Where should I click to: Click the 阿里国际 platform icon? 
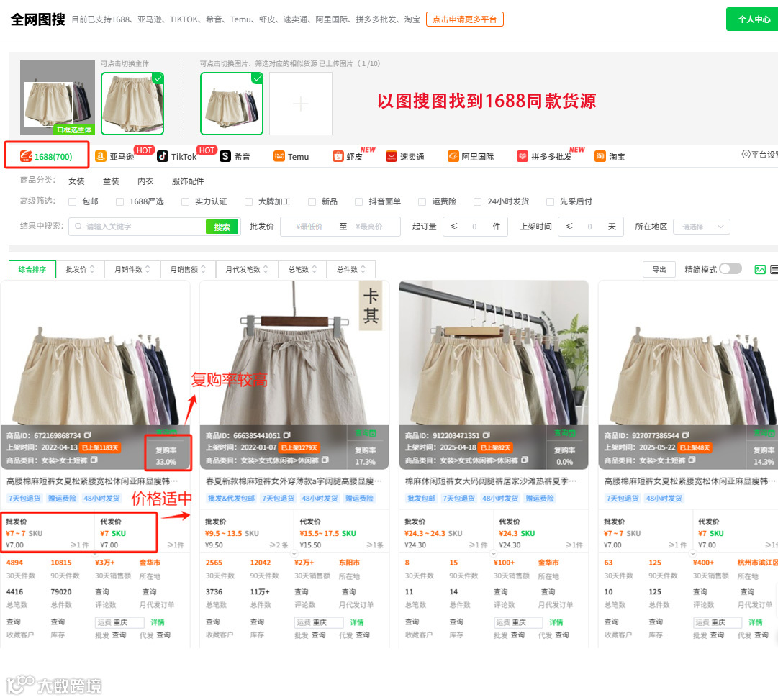point(453,156)
